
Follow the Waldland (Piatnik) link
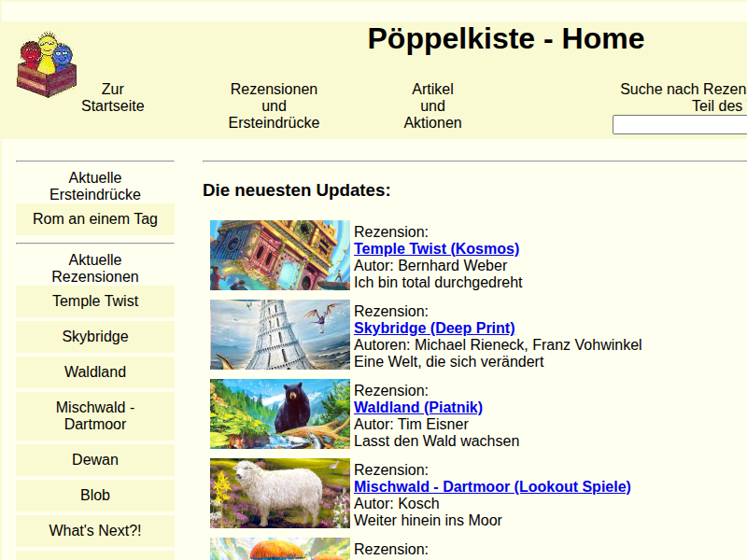pyautogui.click(x=417, y=407)
